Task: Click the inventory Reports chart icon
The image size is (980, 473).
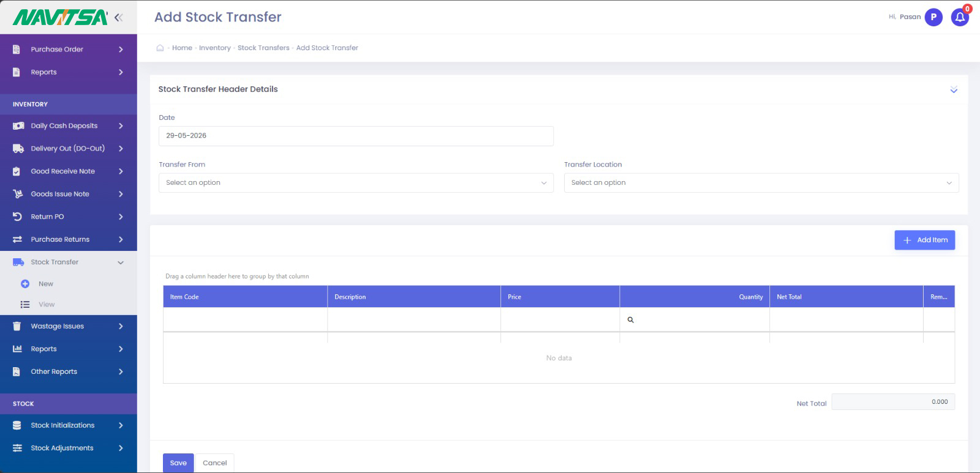Action: (17, 349)
